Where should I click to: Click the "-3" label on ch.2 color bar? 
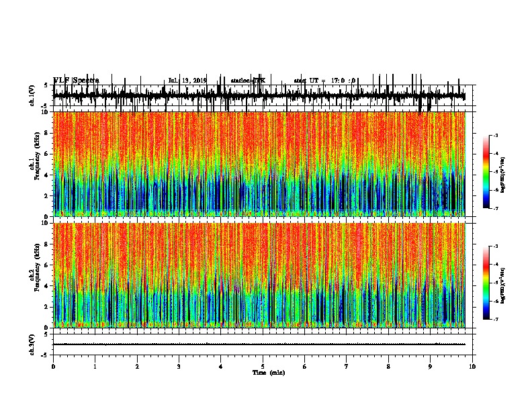[495, 246]
